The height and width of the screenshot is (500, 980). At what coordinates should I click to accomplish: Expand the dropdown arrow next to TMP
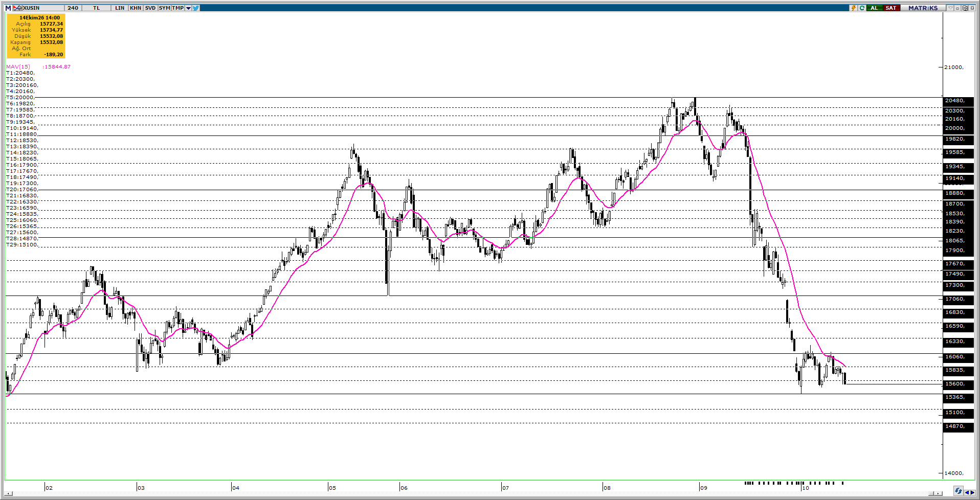point(188,8)
